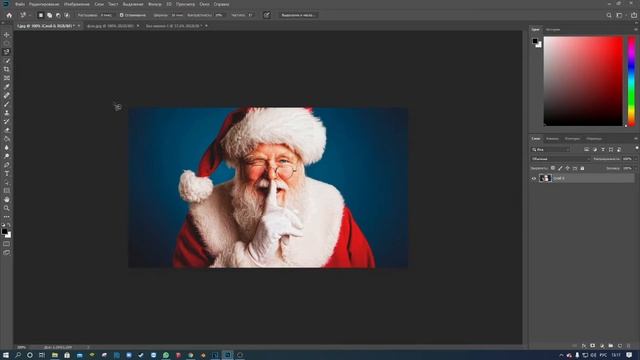This screenshot has width=640, height=360.
Task: Select the Dodge tool
Action: point(7,156)
